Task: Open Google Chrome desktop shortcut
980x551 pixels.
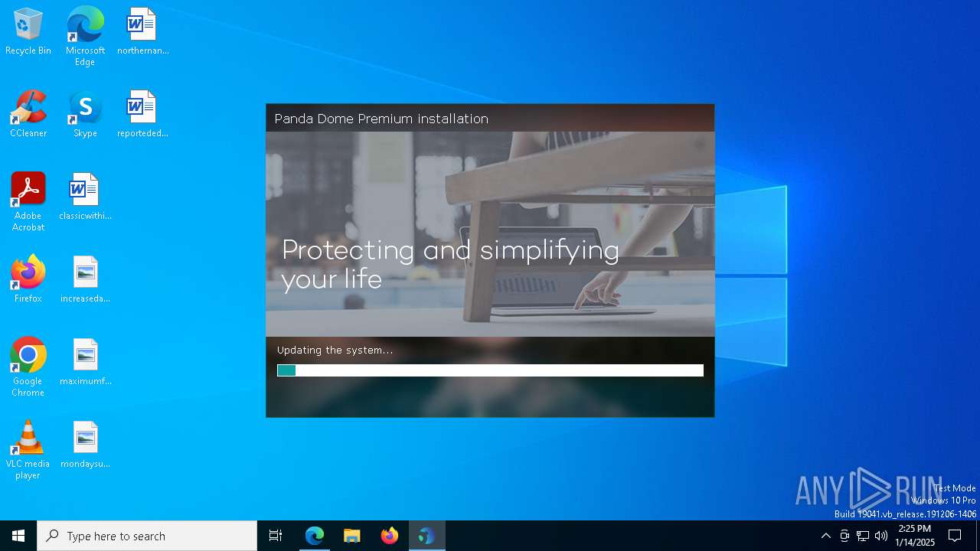Action: point(28,367)
